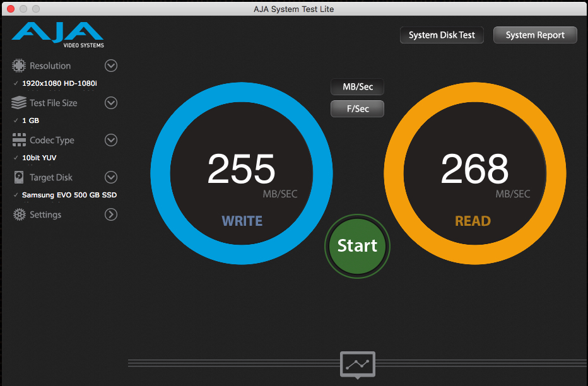Select the 1 GB file size value
The image size is (588, 386).
click(30, 120)
